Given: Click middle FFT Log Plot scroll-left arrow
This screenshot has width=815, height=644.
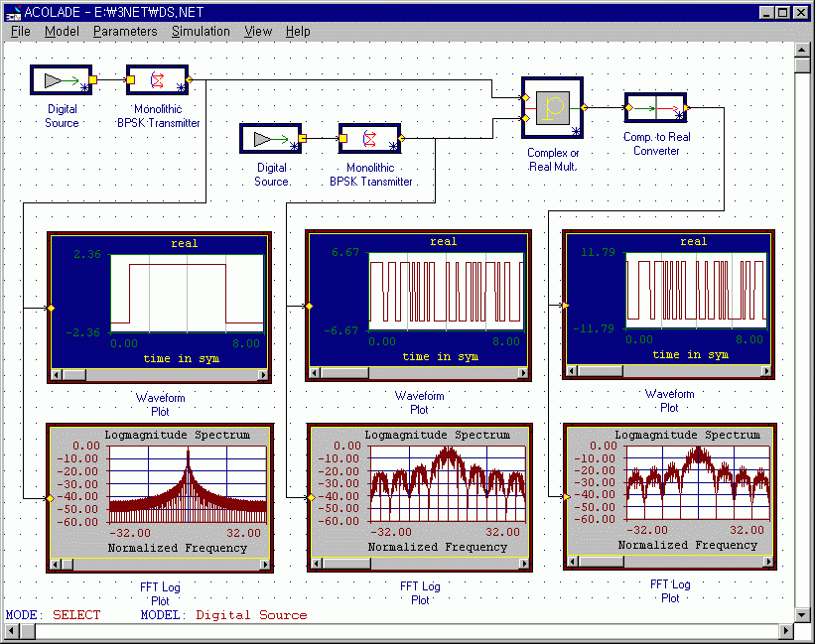Looking at the screenshot, I should (x=316, y=563).
